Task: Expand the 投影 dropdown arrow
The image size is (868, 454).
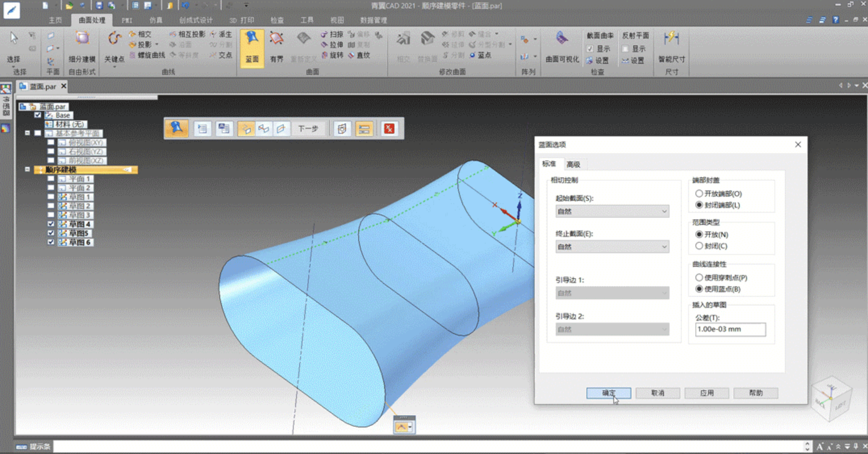Action: 157,44
